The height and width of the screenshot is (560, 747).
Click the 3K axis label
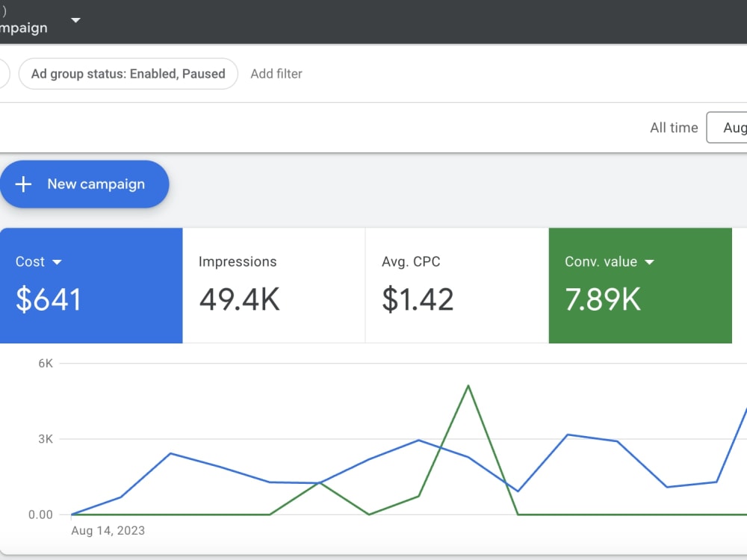[46, 439]
